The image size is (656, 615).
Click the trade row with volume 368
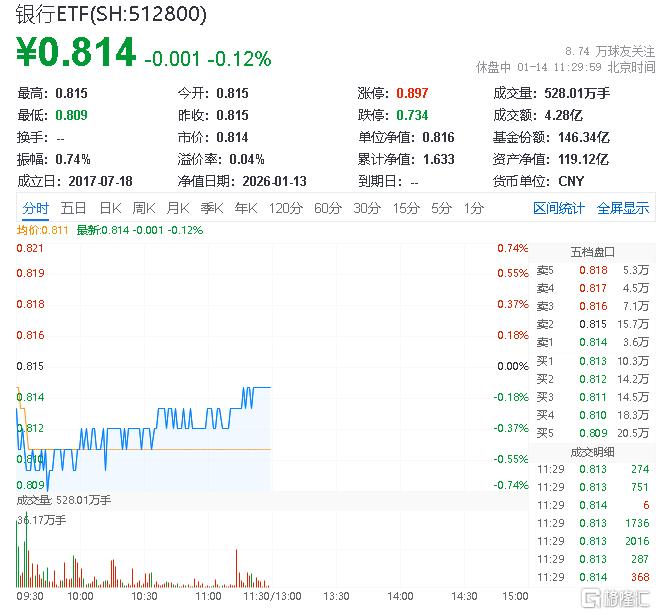tap(593, 577)
